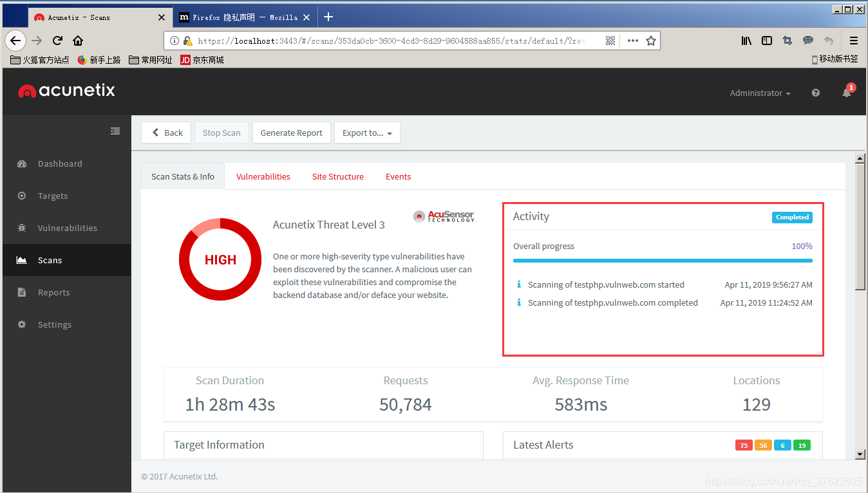Click the blue low alert count 6
This screenshot has width=868, height=493.
pyautogui.click(x=782, y=445)
